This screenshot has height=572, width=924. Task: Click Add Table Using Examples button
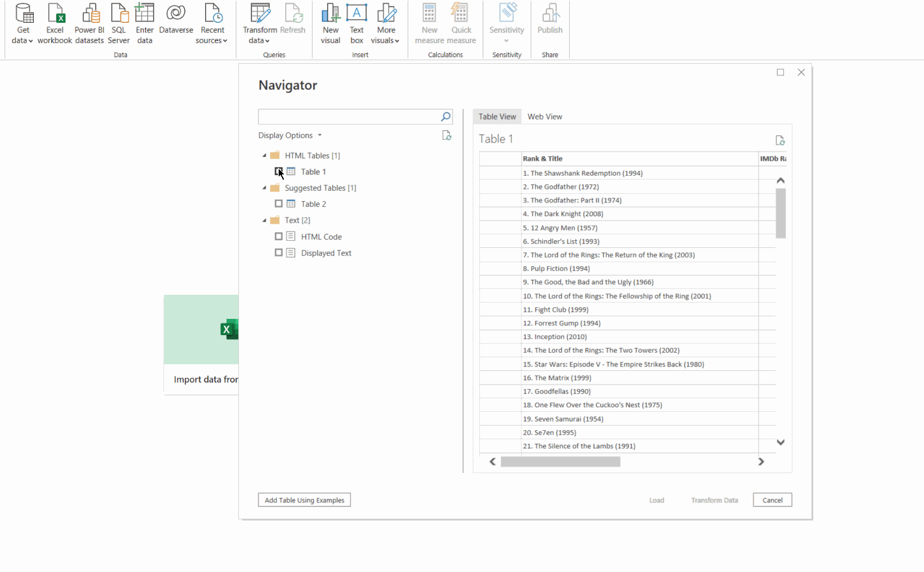pyautogui.click(x=304, y=500)
